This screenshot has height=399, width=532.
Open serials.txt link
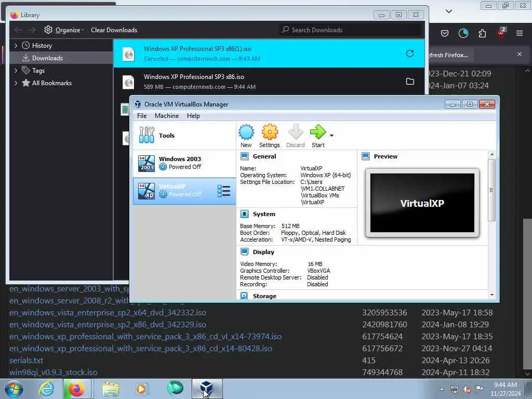[x=26, y=361]
